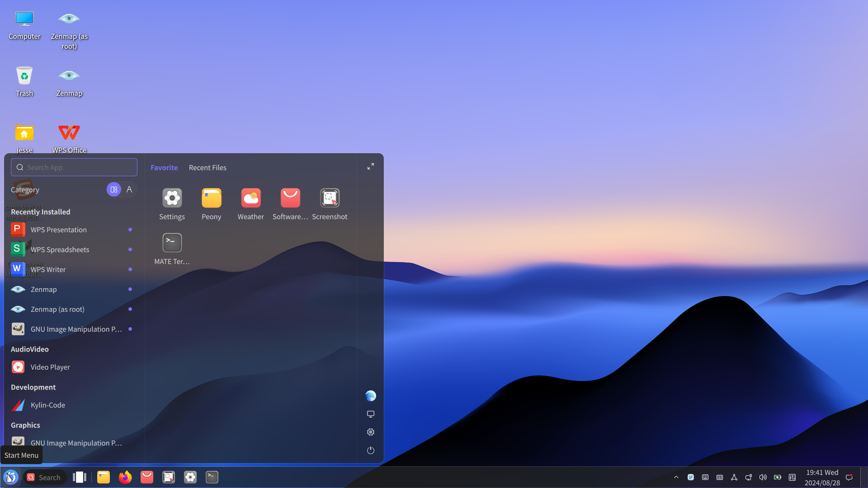Click the power button in start menu
This screenshot has width=868, height=488.
371,450
